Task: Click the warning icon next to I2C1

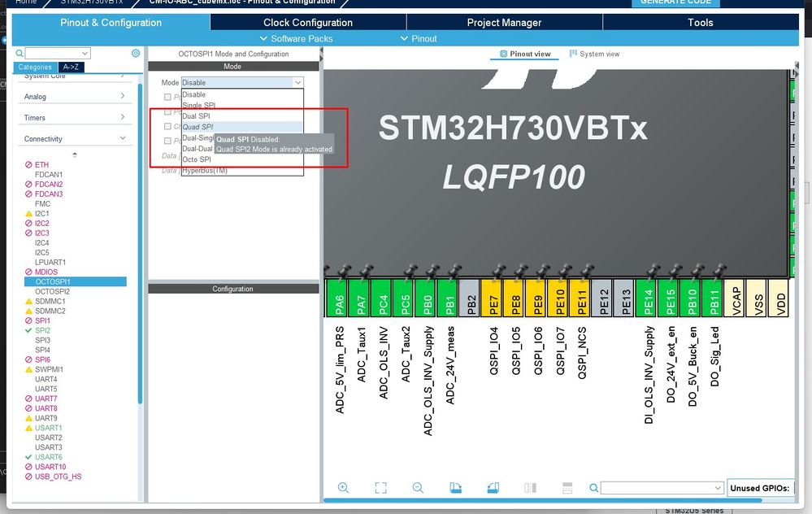Action: point(28,213)
